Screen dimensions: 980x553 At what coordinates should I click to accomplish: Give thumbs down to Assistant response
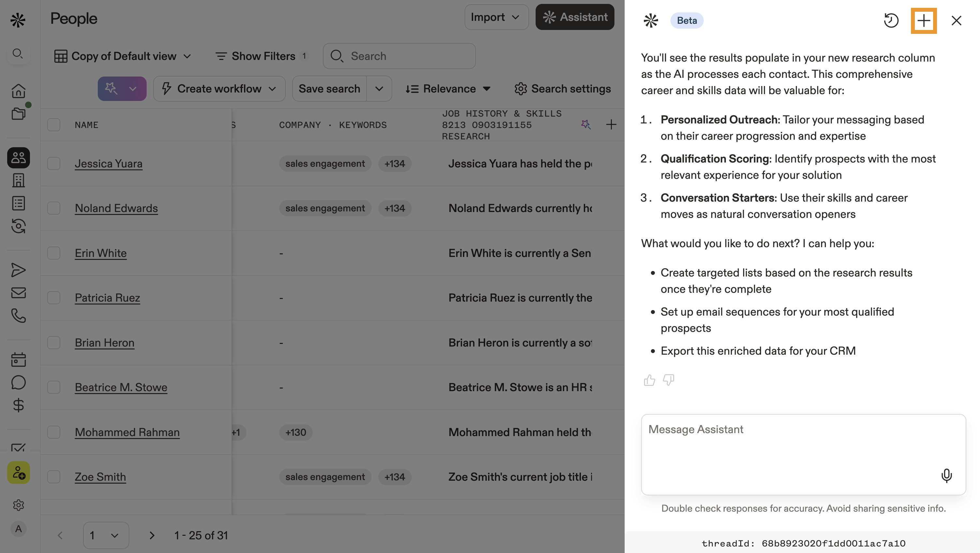pyautogui.click(x=669, y=380)
